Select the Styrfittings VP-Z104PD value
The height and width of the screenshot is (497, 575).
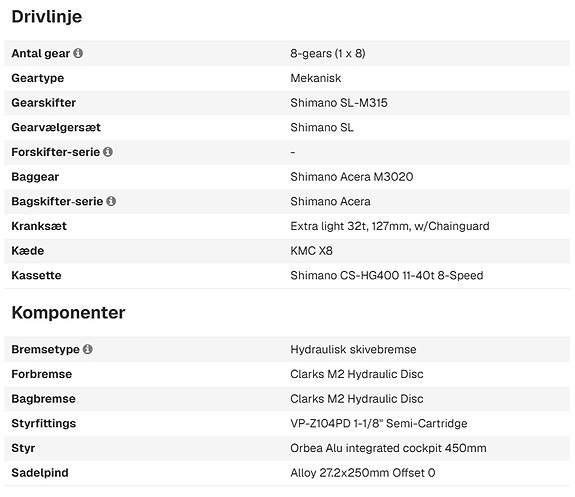[x=378, y=424]
